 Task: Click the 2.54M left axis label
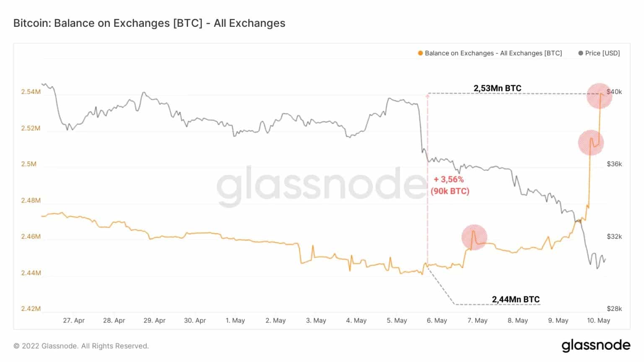pyautogui.click(x=31, y=92)
